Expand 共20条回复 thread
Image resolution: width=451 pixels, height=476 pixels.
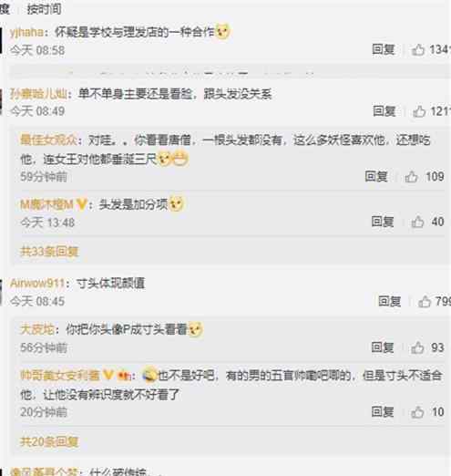(x=49, y=441)
